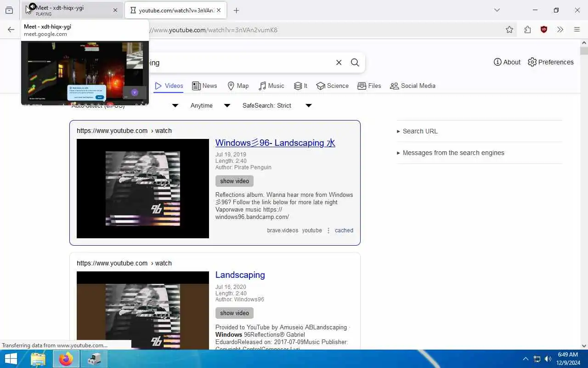Open the Firefox application menu
This screenshot has width=588, height=368.
click(x=577, y=30)
